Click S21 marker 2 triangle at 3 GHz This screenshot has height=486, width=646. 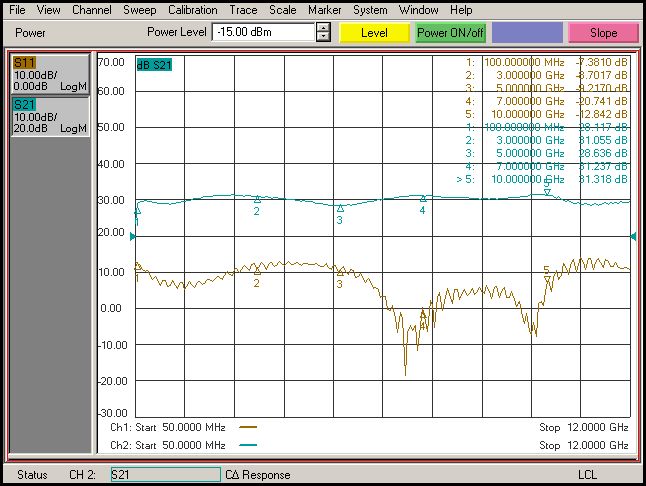(257, 199)
